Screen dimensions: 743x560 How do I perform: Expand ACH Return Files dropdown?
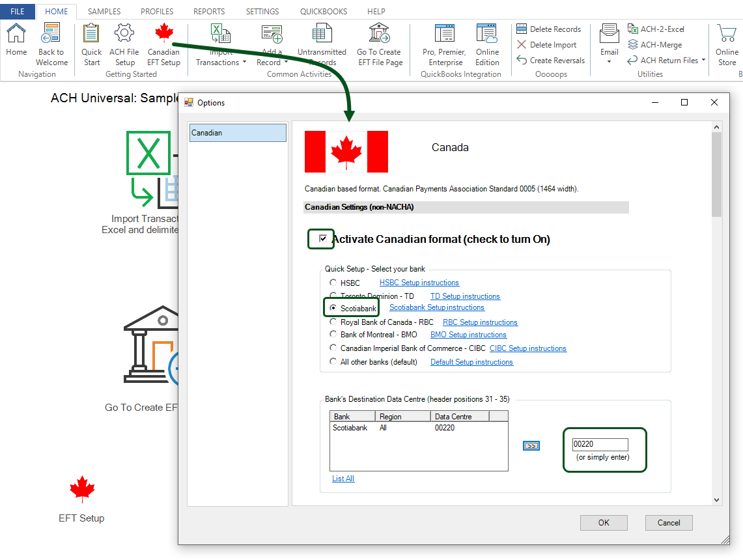click(704, 61)
